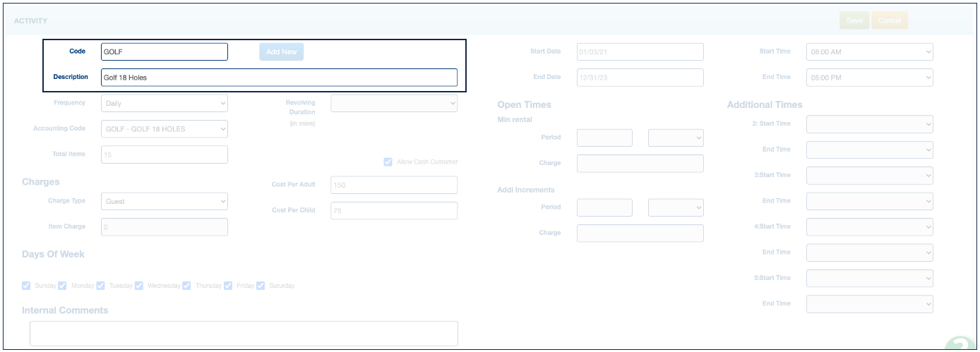Open the Charge Type dropdown
Screen dimensions: 980x352
pos(164,201)
